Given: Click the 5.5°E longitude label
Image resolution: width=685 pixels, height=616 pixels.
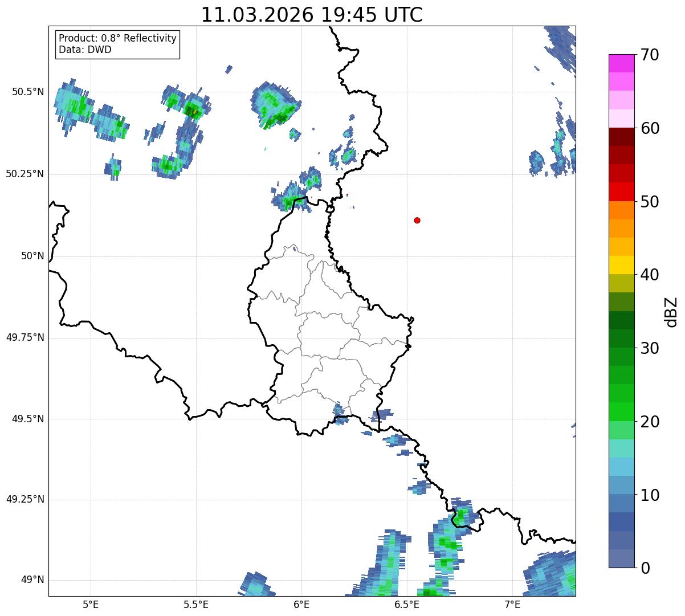Looking at the screenshot, I should tap(196, 605).
